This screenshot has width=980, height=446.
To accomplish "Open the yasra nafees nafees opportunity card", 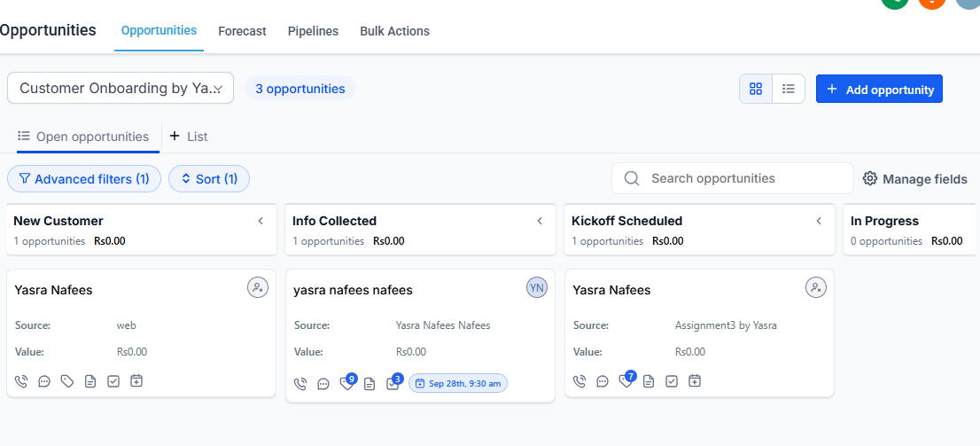I will click(420, 336).
